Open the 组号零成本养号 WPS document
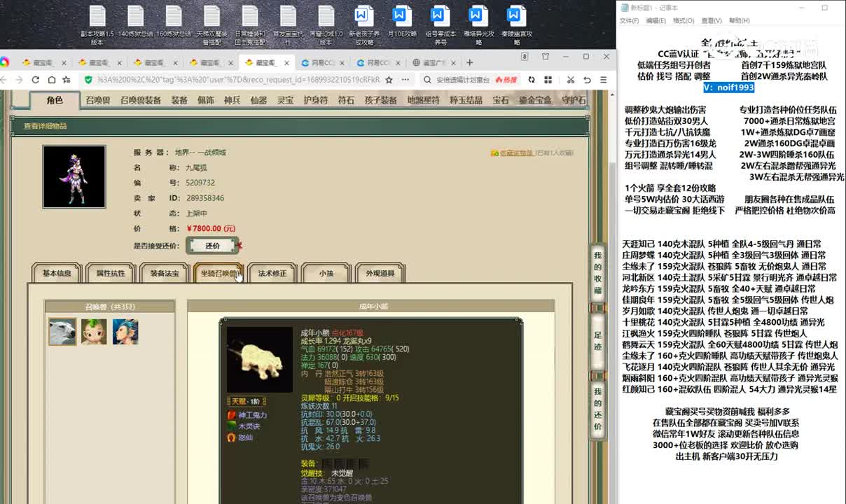846x504 pixels. pos(440,25)
